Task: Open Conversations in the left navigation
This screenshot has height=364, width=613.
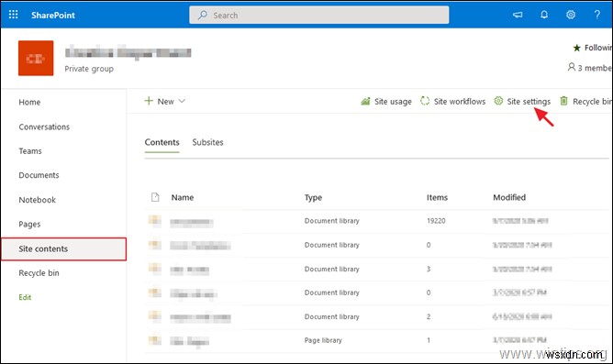Action: click(x=44, y=127)
